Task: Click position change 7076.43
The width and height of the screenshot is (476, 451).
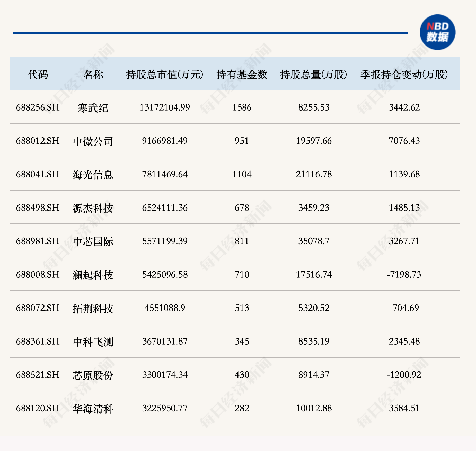Action: click(x=404, y=141)
